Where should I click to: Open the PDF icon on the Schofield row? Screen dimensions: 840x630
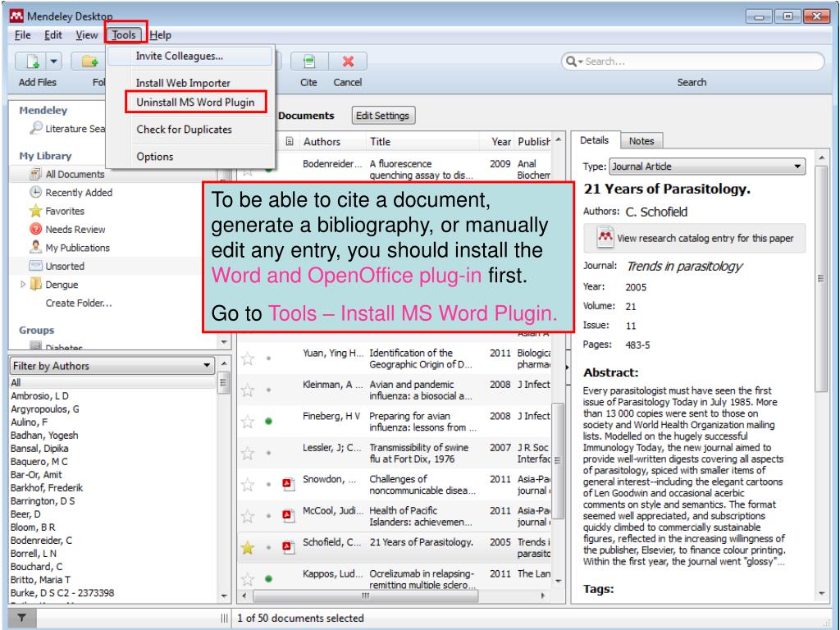point(288,547)
